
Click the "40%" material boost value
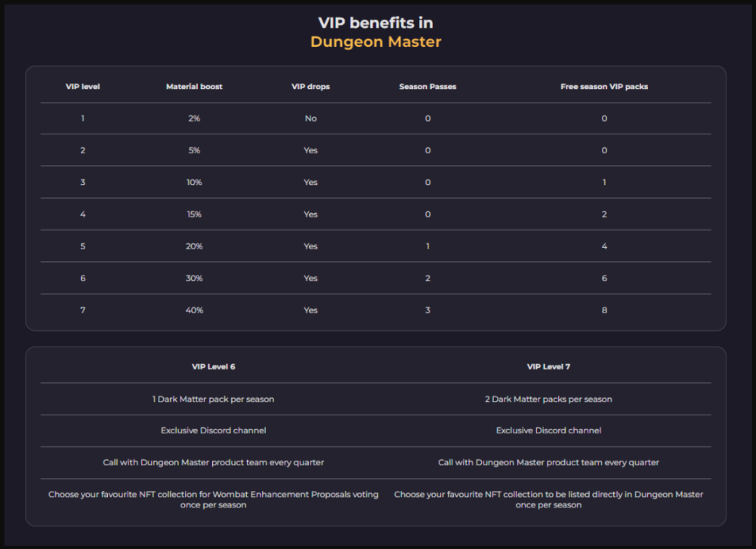(194, 310)
